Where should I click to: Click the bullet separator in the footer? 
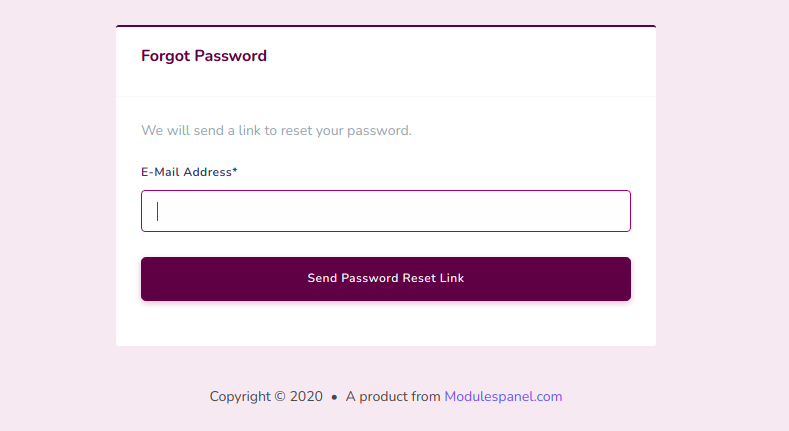point(334,397)
